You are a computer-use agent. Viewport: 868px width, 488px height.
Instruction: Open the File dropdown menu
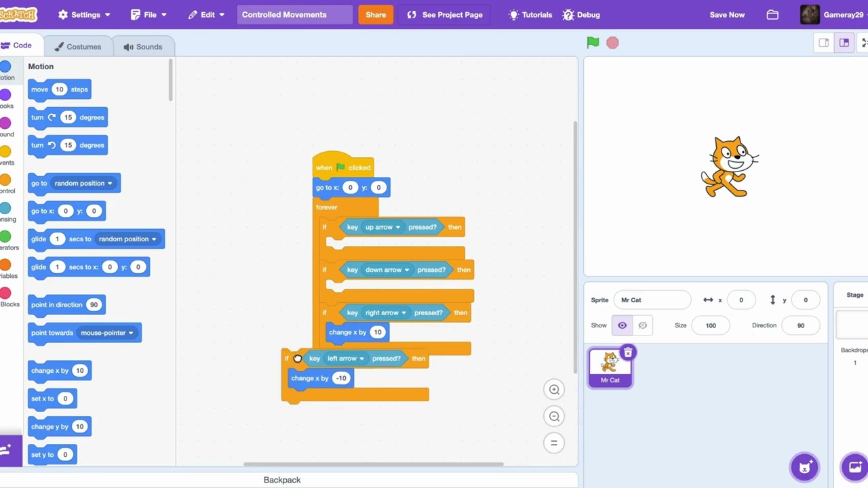click(149, 14)
